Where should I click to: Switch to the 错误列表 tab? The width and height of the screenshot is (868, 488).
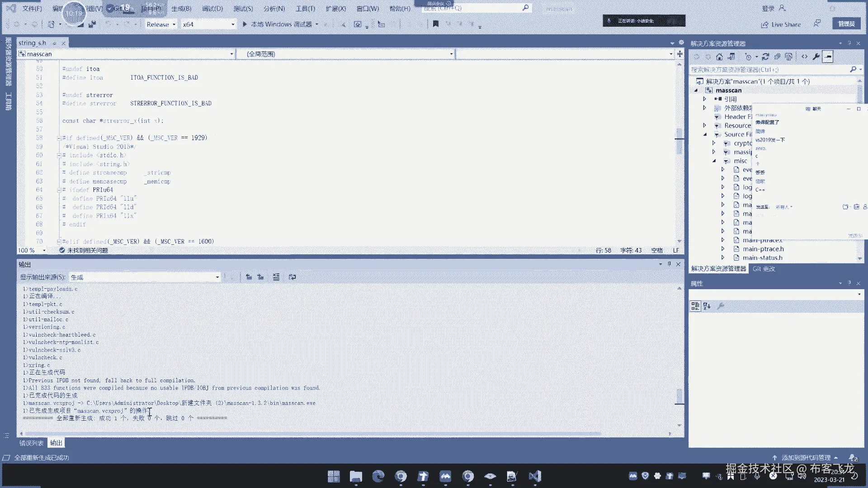[x=31, y=443]
